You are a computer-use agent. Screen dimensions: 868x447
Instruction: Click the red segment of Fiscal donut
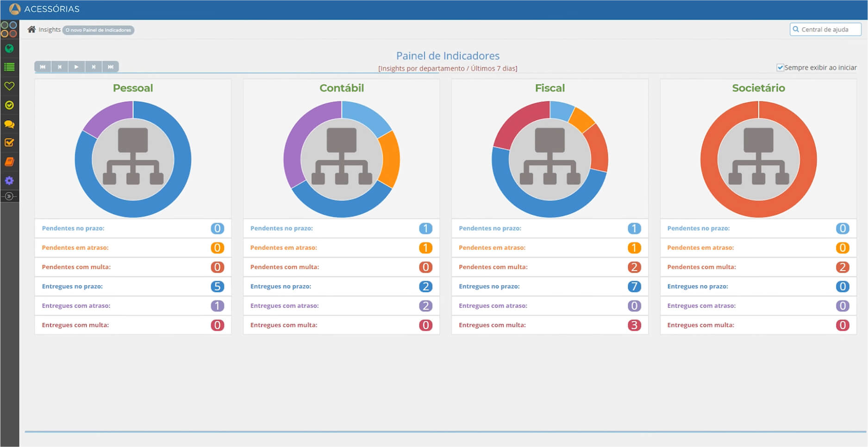pyautogui.click(x=519, y=123)
